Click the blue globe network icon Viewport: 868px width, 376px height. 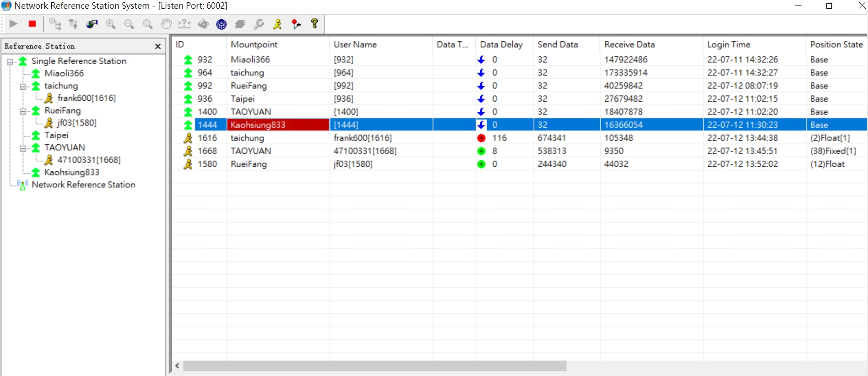click(222, 24)
